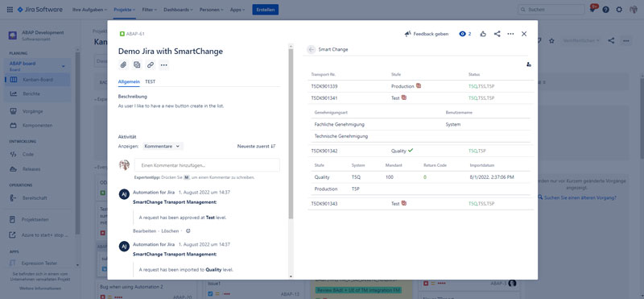Click the Jira Software logo
This screenshot has width=644, height=299.
pos(39,10)
